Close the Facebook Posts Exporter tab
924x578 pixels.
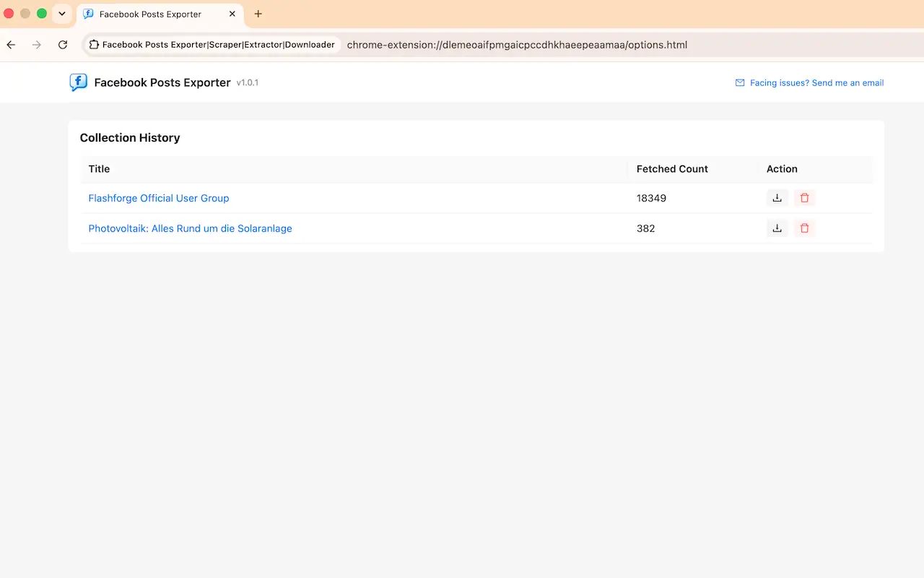[232, 14]
